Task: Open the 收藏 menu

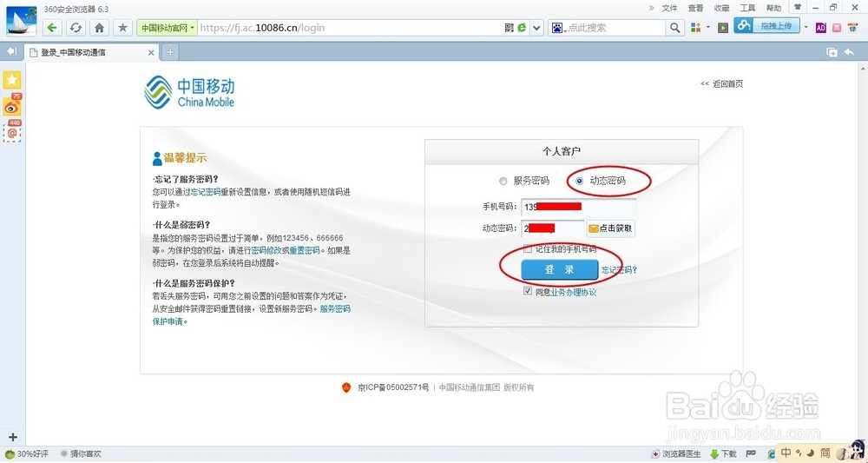Action: click(722, 8)
